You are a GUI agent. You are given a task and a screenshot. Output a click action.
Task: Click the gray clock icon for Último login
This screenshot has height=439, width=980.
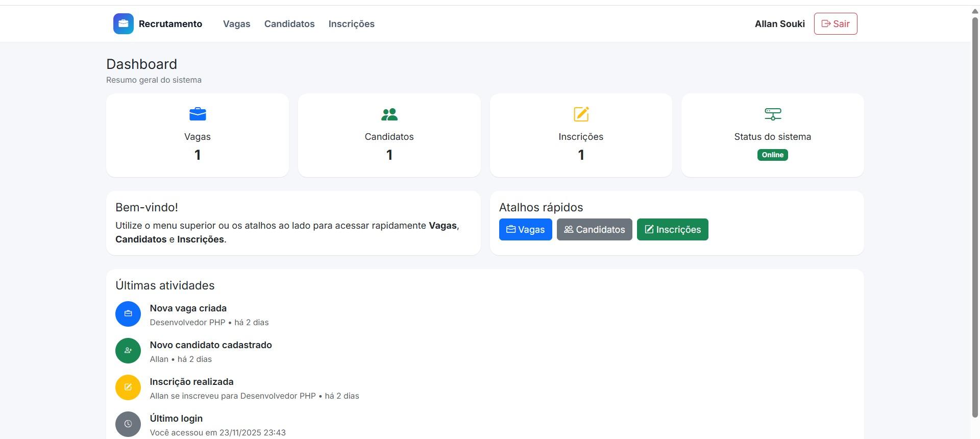128,424
